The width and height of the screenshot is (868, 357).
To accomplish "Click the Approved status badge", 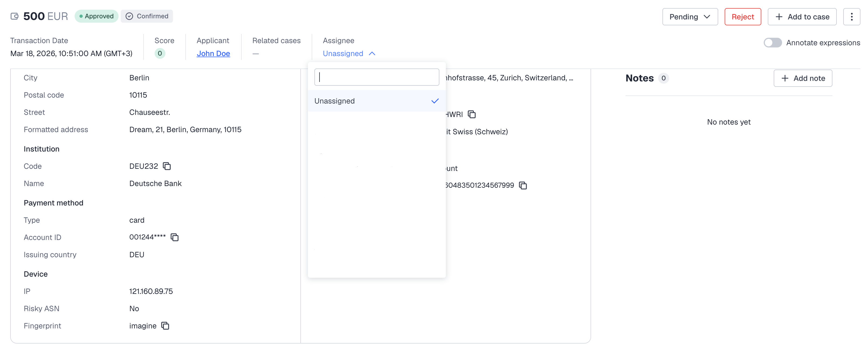I will coord(96,16).
